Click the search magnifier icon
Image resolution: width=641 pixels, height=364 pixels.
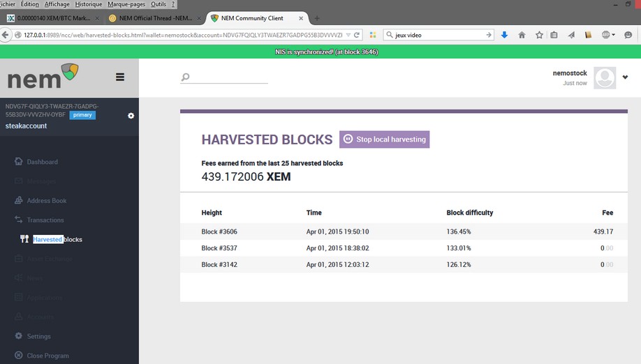185,77
